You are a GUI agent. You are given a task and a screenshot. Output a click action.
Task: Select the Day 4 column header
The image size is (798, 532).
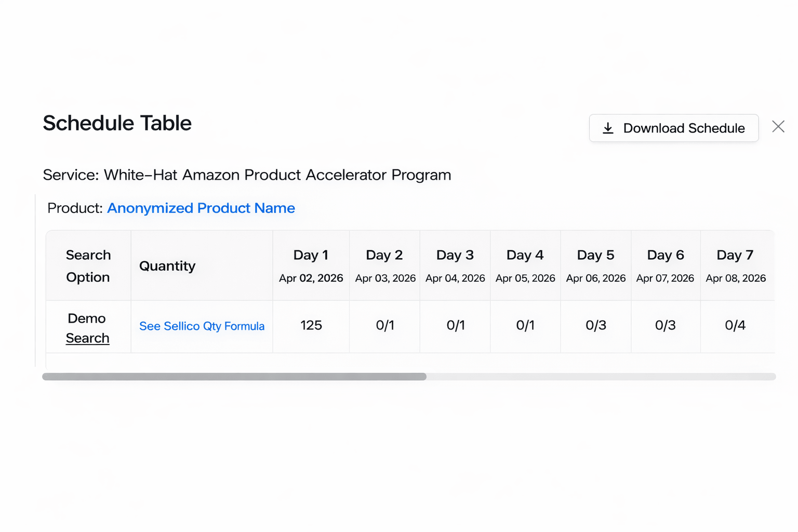[525, 255]
